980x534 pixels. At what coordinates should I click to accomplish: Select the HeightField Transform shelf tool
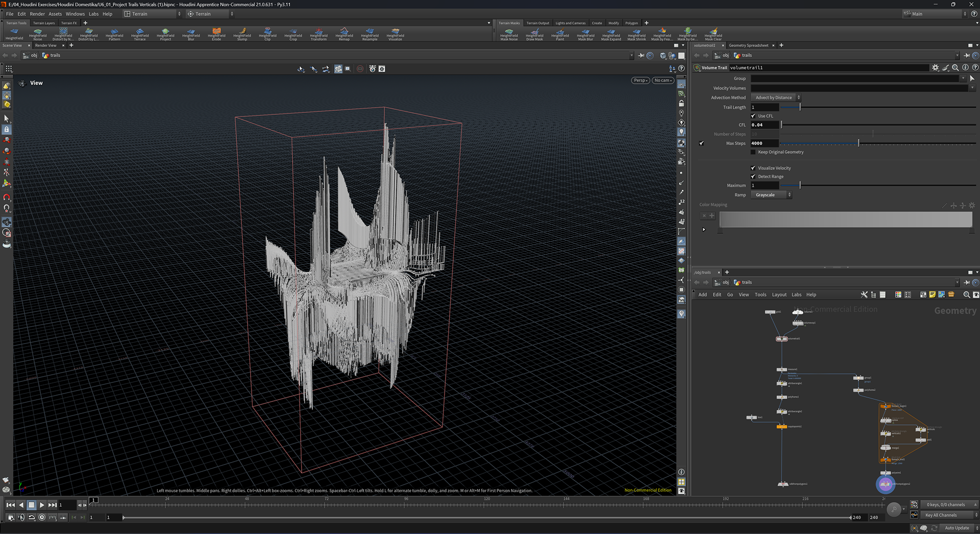[318, 34]
